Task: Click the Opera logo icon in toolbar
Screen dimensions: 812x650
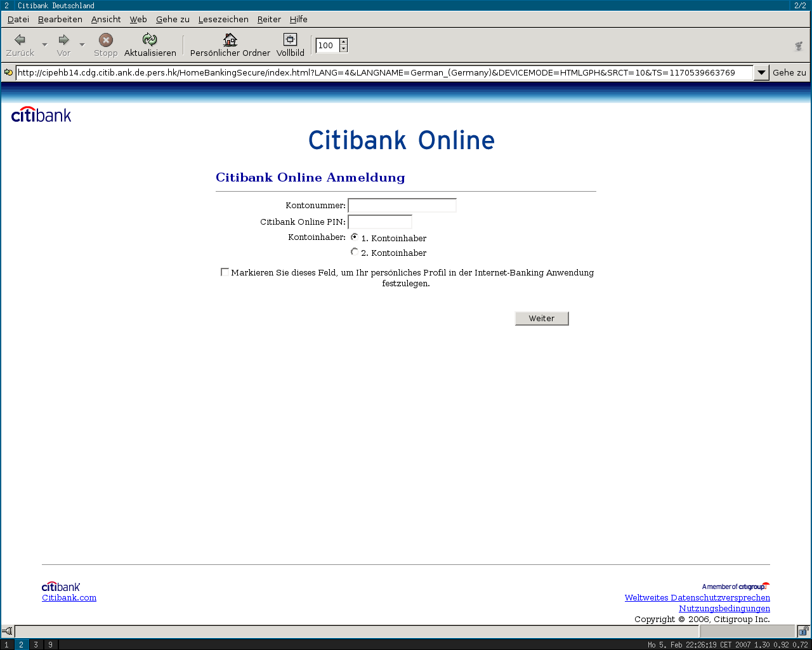Action: point(799,46)
